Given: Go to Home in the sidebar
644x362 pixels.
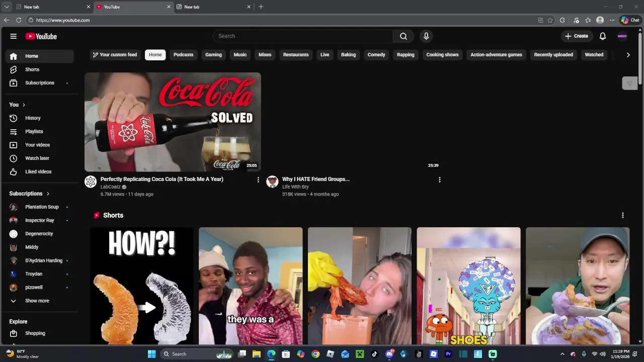Looking at the screenshot, I should click(x=40, y=56).
